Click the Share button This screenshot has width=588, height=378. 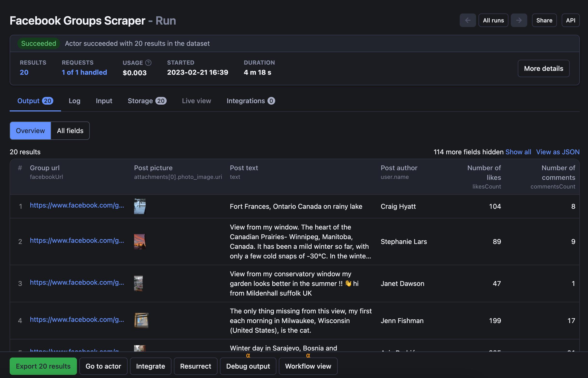click(544, 20)
